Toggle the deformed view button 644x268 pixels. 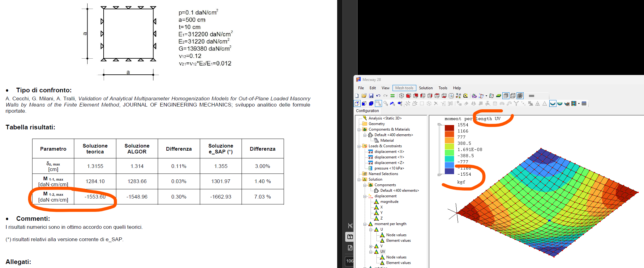pos(553,104)
